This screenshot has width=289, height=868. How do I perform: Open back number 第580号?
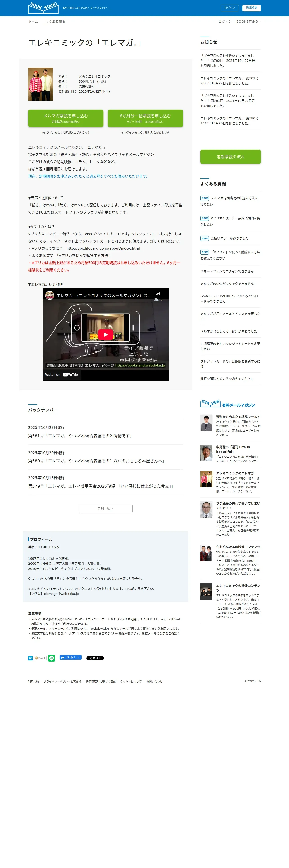click(97, 461)
